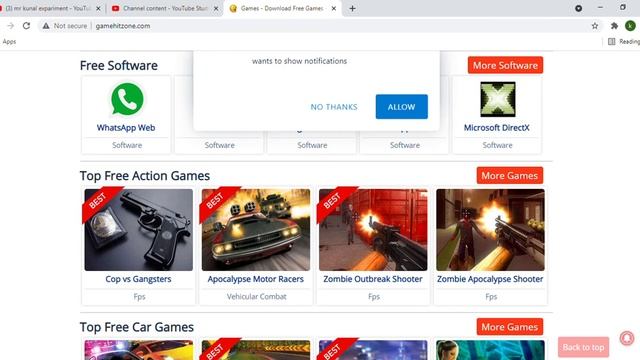Open the Reading list

(623, 42)
